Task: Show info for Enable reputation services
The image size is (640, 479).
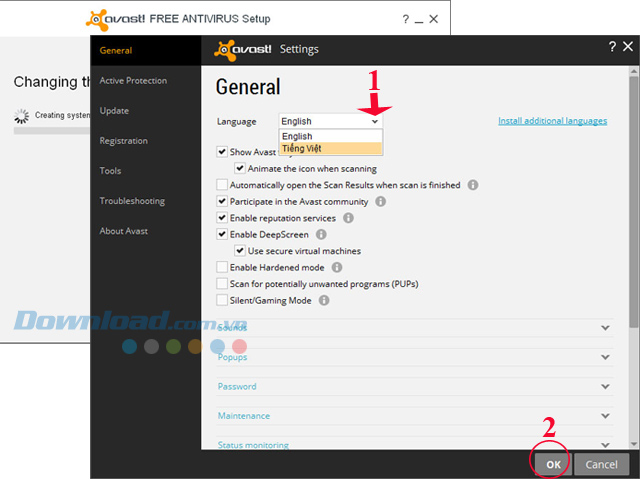Action: point(348,218)
